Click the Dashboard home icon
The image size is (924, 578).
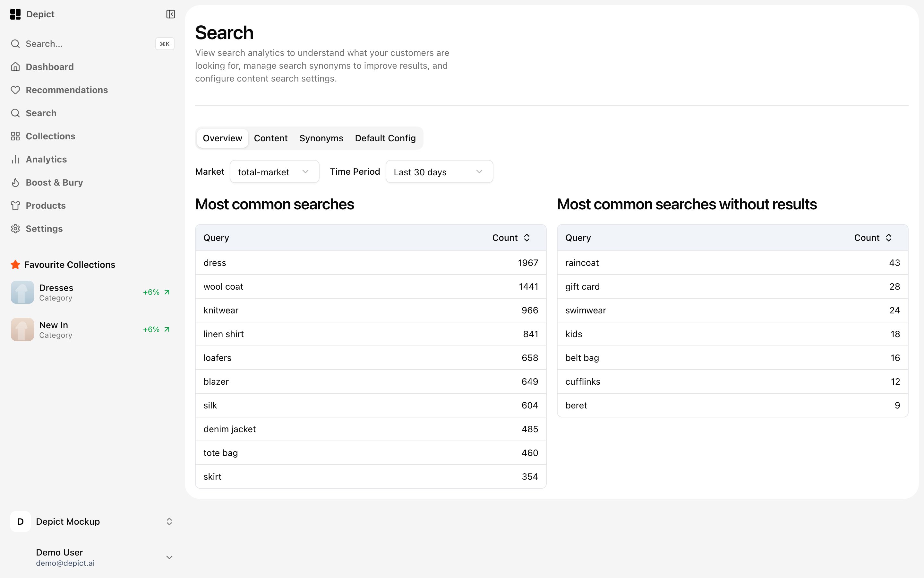pyautogui.click(x=15, y=67)
